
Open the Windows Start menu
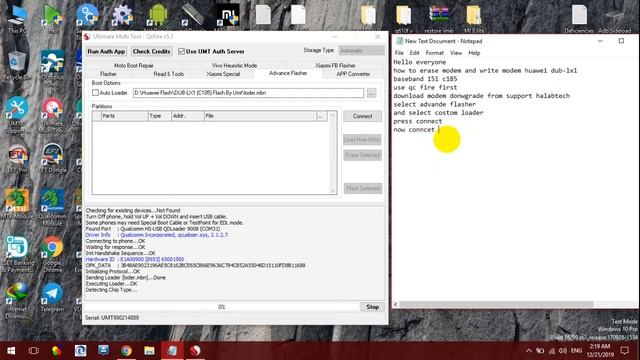11,351
